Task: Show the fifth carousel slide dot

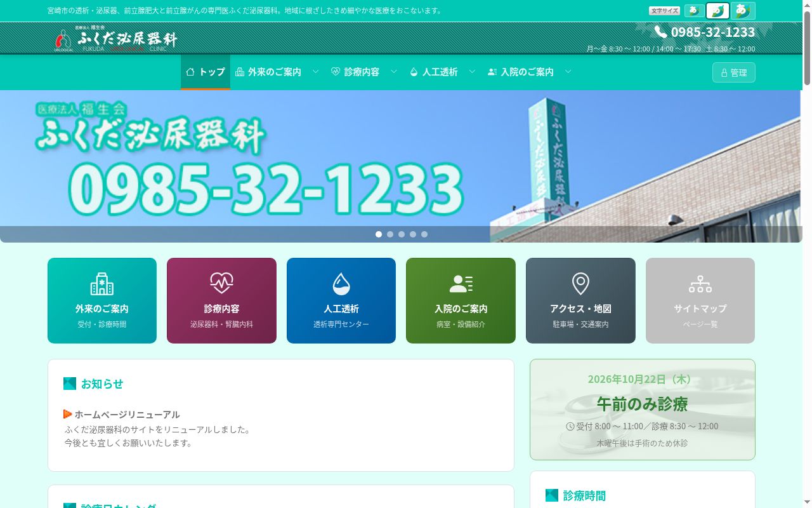Action: [424, 234]
